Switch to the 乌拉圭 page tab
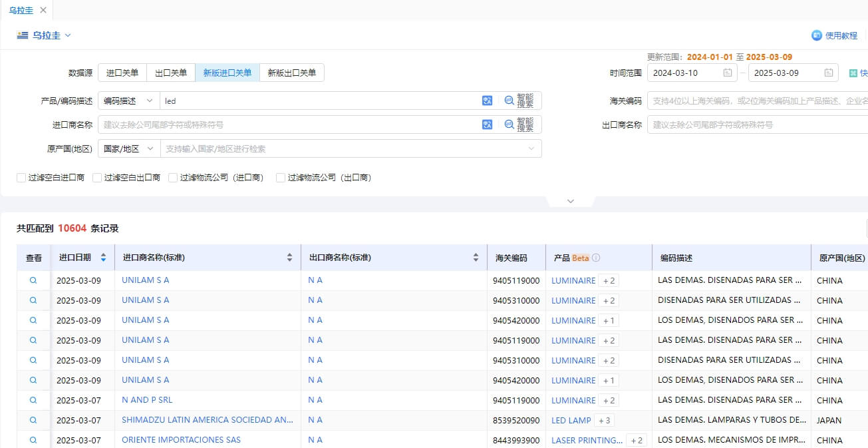The height and width of the screenshot is (448, 868). tap(21, 10)
